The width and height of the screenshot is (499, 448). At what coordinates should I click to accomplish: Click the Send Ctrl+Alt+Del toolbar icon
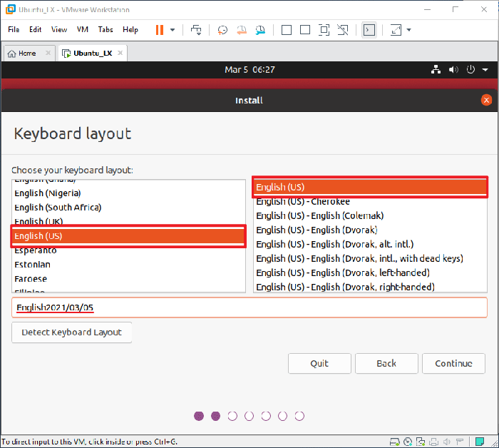coord(196,30)
